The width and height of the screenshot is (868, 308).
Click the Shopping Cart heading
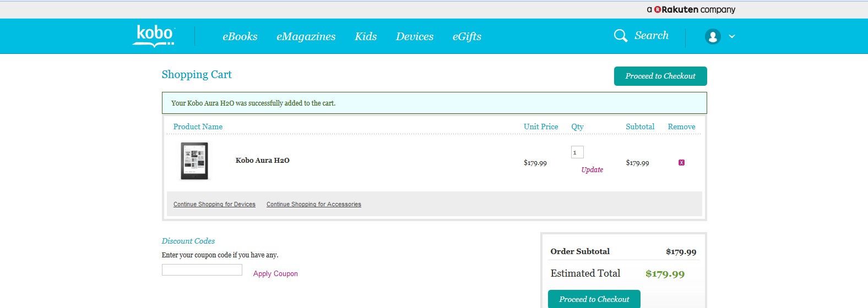[197, 75]
